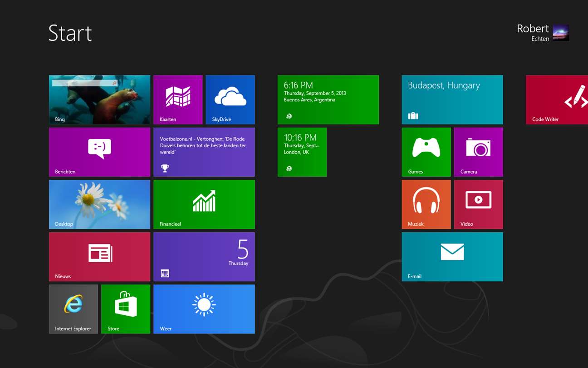The width and height of the screenshot is (588, 368).
Task: Launch Internet Explorer from its tile
Action: (x=73, y=309)
